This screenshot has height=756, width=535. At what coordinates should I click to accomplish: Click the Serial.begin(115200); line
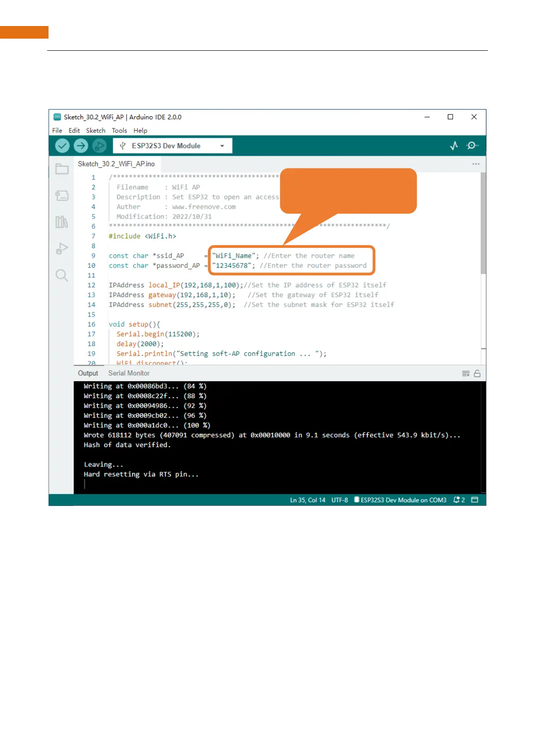tap(158, 334)
